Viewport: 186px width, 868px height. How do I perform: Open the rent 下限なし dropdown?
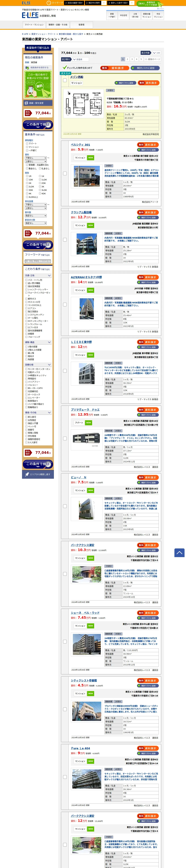click(36, 158)
